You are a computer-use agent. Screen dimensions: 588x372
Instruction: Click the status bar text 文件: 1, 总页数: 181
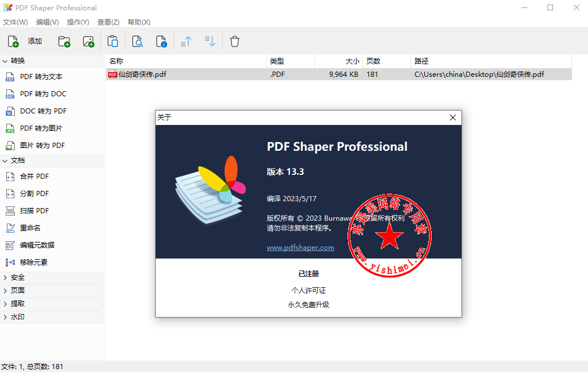pos(32,367)
